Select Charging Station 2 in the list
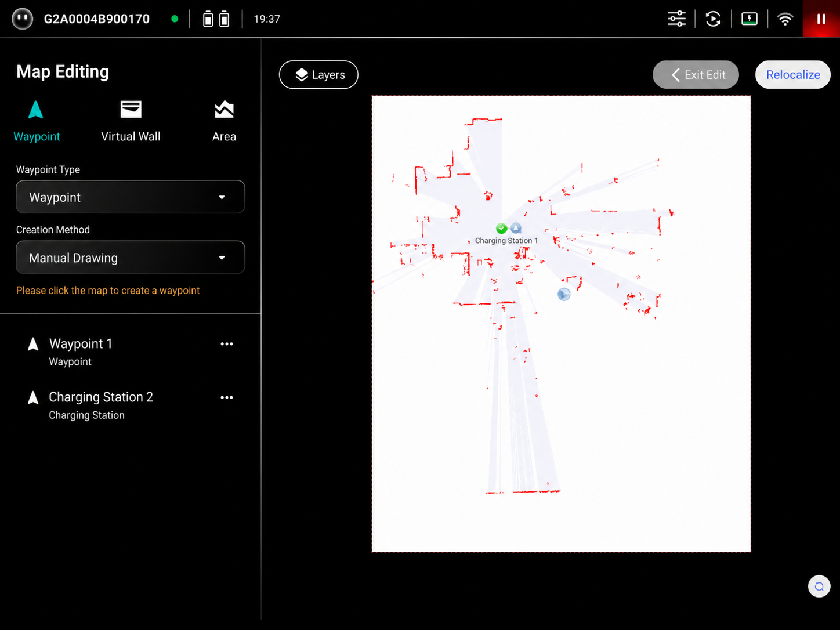The height and width of the screenshot is (630, 840). point(131,405)
